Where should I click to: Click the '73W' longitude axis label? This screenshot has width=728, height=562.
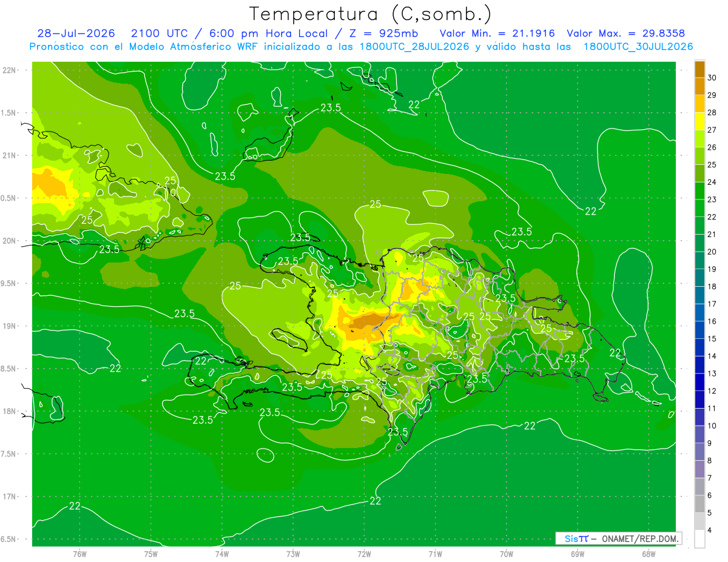tap(293, 554)
